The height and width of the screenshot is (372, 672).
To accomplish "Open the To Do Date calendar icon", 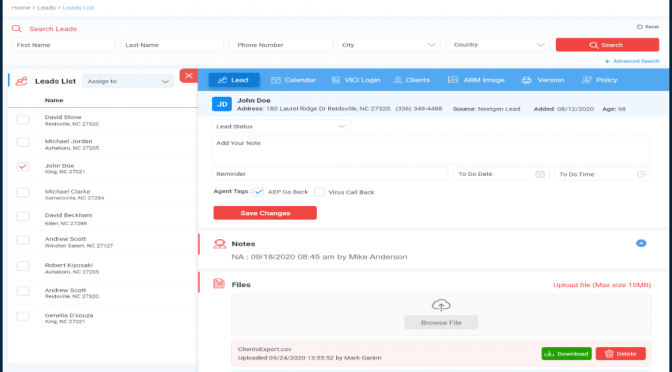I will pos(540,174).
